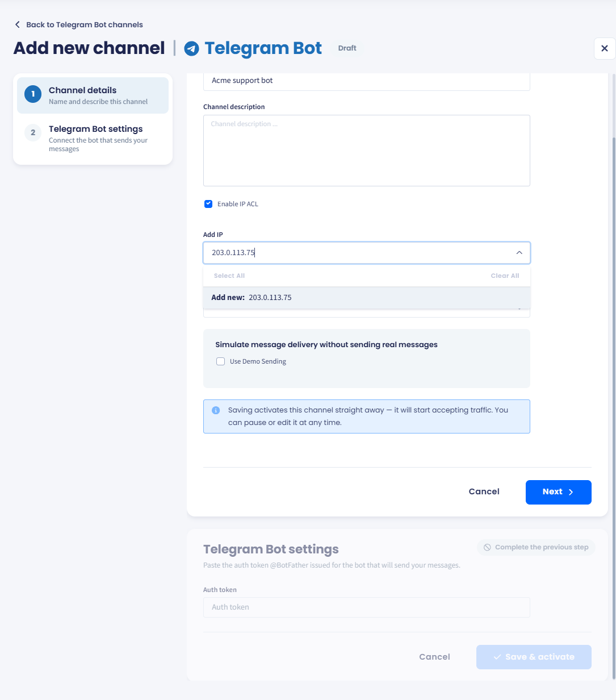Choose Add new: 203.0.113.75 option
This screenshot has height=700, width=616.
click(x=367, y=298)
